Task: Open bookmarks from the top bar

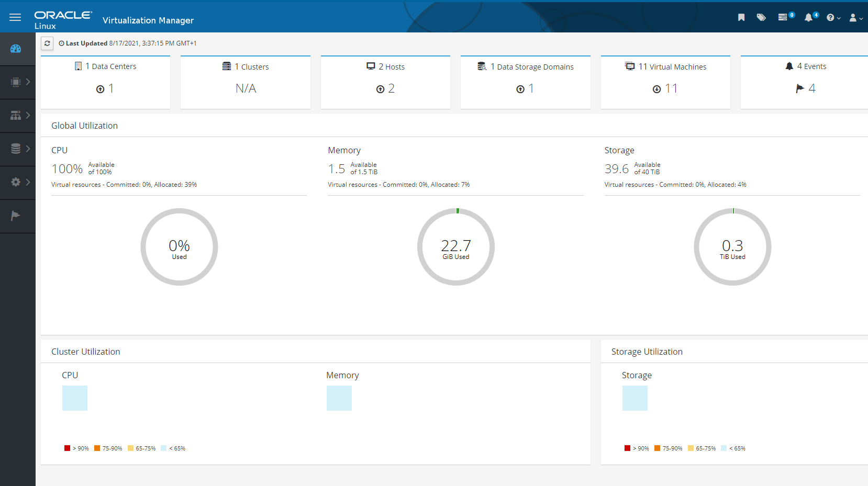Action: click(741, 17)
